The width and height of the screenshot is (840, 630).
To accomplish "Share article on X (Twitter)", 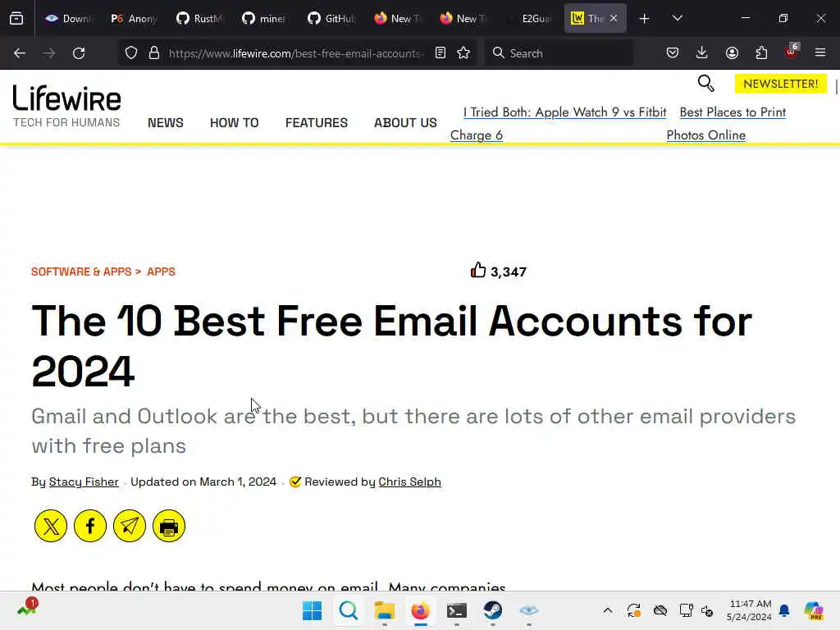I will click(x=51, y=526).
